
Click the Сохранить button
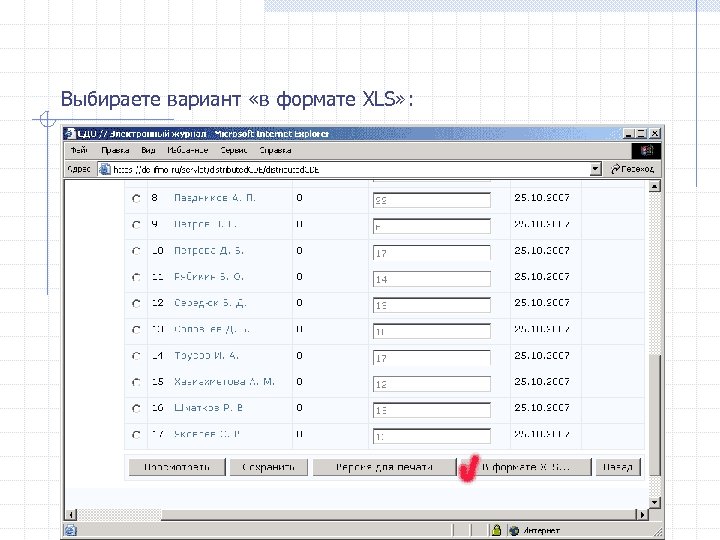pos(269,467)
